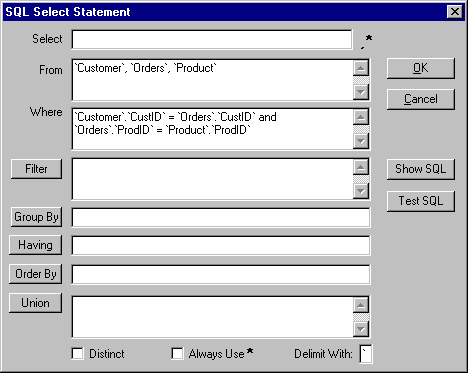The width and height of the screenshot is (468, 373).
Task: Click the From box scroll up arrow
Action: click(x=361, y=68)
